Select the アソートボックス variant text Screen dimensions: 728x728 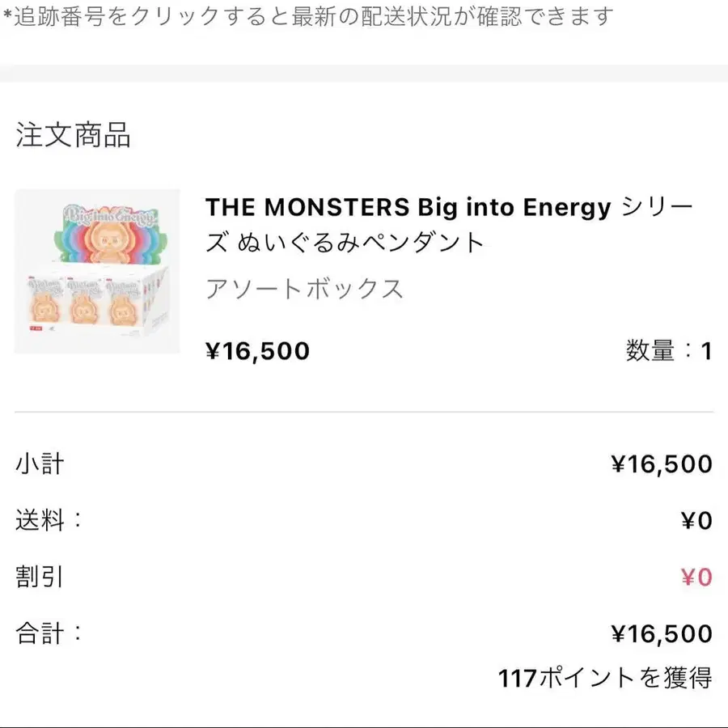(304, 289)
